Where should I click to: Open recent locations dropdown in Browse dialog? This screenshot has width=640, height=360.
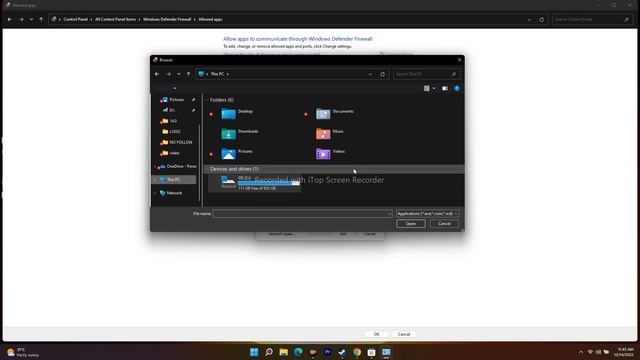[x=179, y=74]
